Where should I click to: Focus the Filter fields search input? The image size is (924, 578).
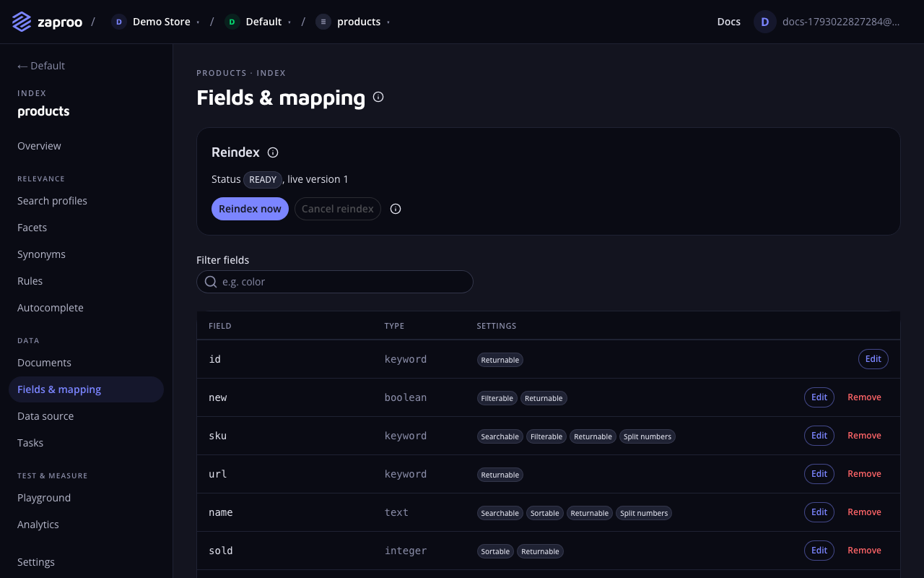pos(335,282)
